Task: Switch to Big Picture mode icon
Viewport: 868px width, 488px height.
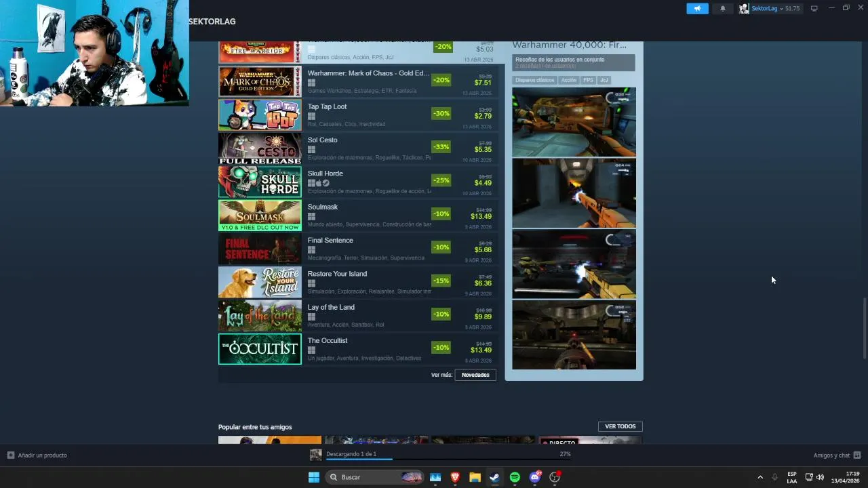Action: click(814, 9)
